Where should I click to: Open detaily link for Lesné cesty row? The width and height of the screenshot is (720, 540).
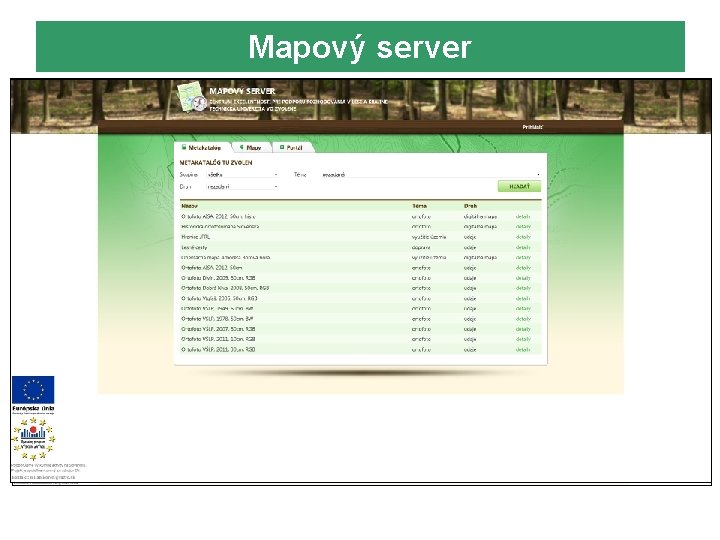[x=523, y=248]
